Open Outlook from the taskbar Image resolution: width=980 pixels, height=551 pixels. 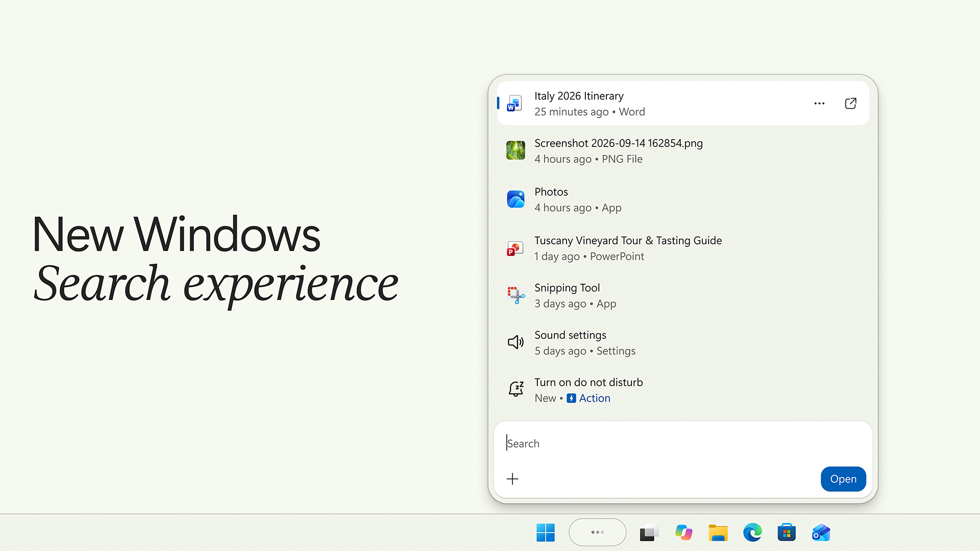click(821, 533)
